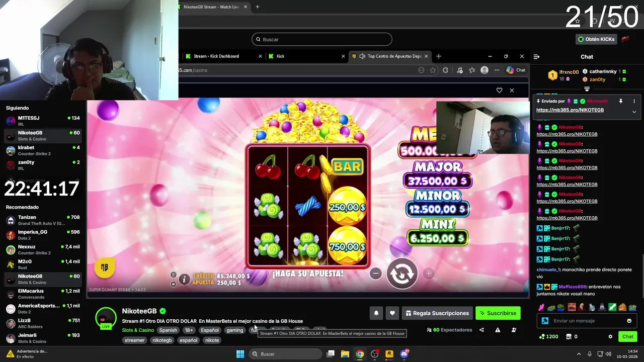Open M1TTESSJ channel in Siguiendo list
The image size is (644, 362).
click(x=43, y=121)
